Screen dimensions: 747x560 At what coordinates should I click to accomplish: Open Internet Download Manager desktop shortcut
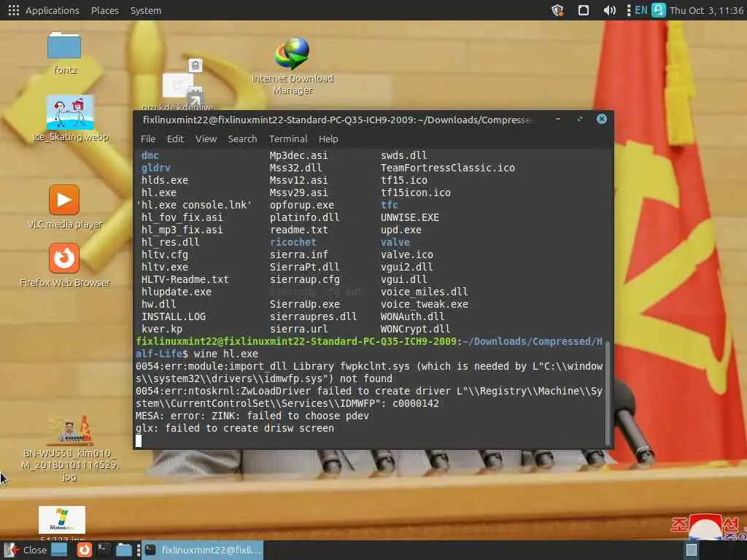click(x=292, y=66)
